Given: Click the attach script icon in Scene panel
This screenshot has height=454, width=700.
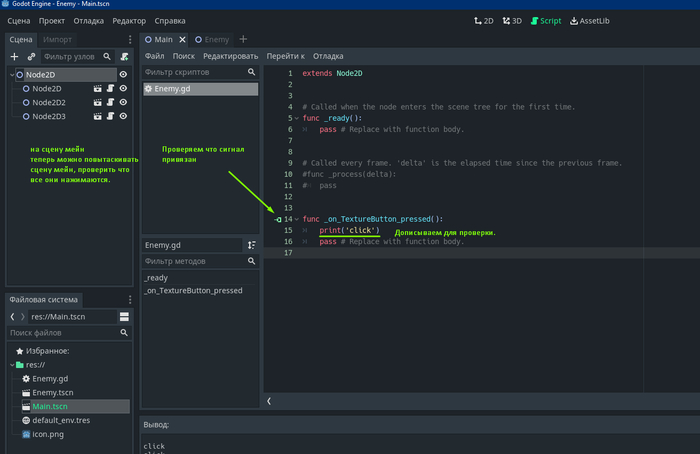Looking at the screenshot, I should pyautogui.click(x=124, y=57).
